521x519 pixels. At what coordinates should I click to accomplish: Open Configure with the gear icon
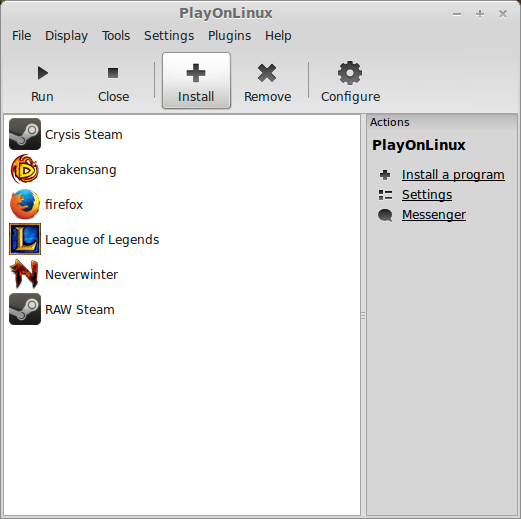(350, 73)
